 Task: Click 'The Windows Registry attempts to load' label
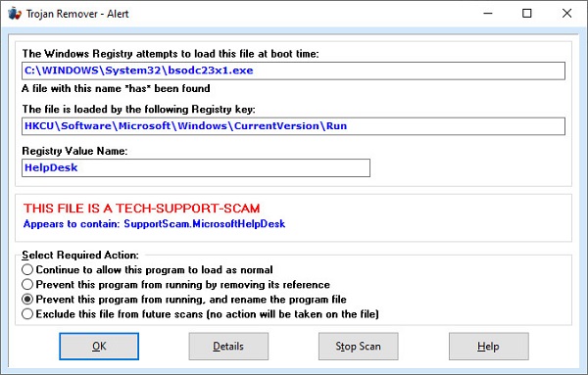[171, 54]
